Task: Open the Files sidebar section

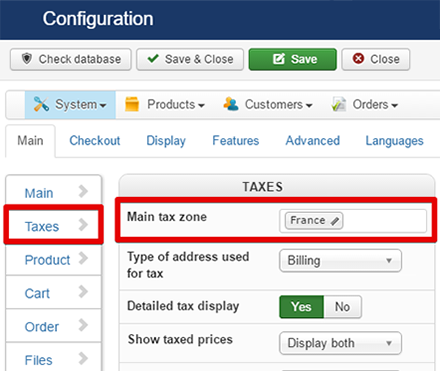Action: coord(54,357)
